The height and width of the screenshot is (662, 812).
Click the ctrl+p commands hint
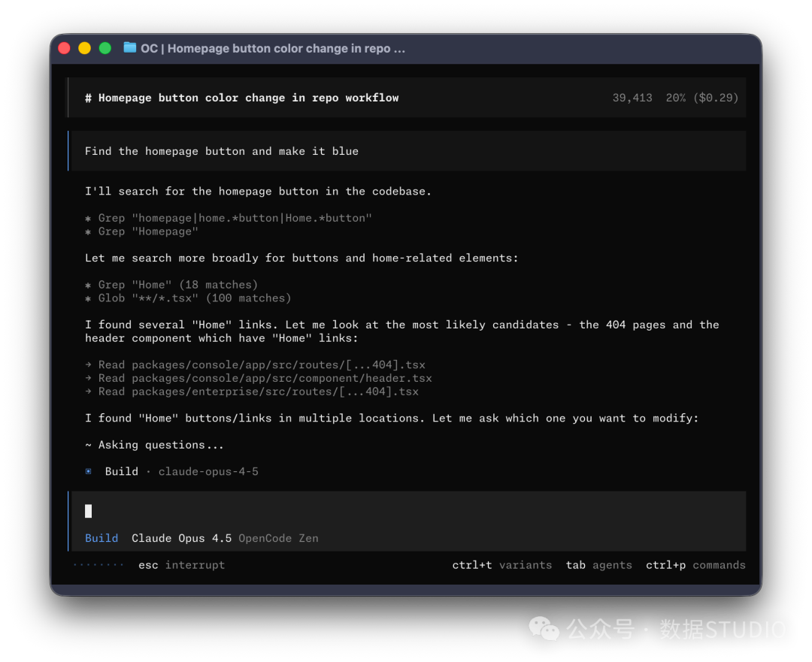coord(695,565)
